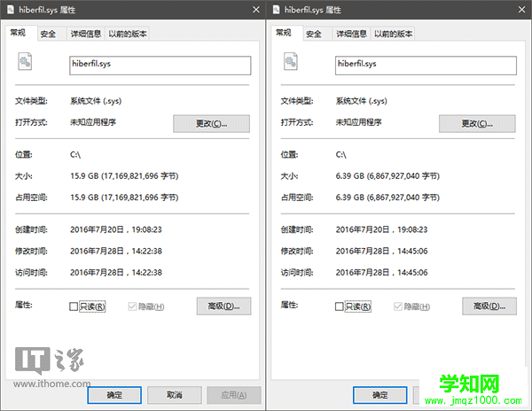The width and height of the screenshot is (532, 411).
Task: Toggle 只读(R) checkbox in right window
Action: click(339, 306)
